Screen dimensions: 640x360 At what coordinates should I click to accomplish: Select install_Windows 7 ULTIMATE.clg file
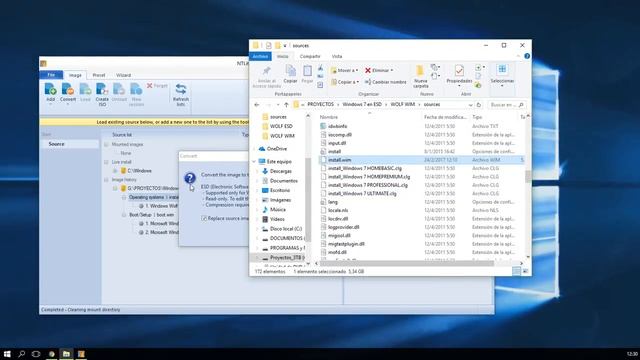(362, 193)
